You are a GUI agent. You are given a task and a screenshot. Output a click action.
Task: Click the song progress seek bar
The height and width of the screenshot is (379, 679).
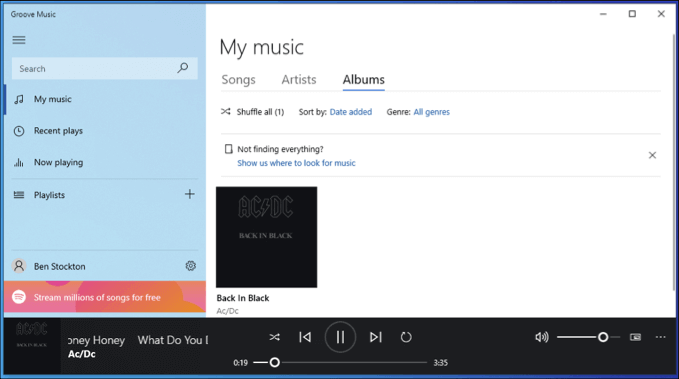(340, 362)
